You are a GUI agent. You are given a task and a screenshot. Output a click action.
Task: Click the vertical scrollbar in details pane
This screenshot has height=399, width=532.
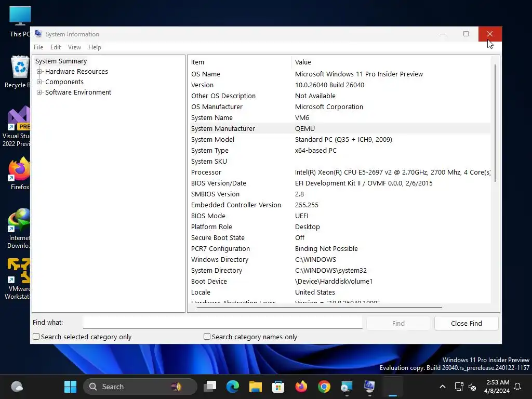[495, 123]
